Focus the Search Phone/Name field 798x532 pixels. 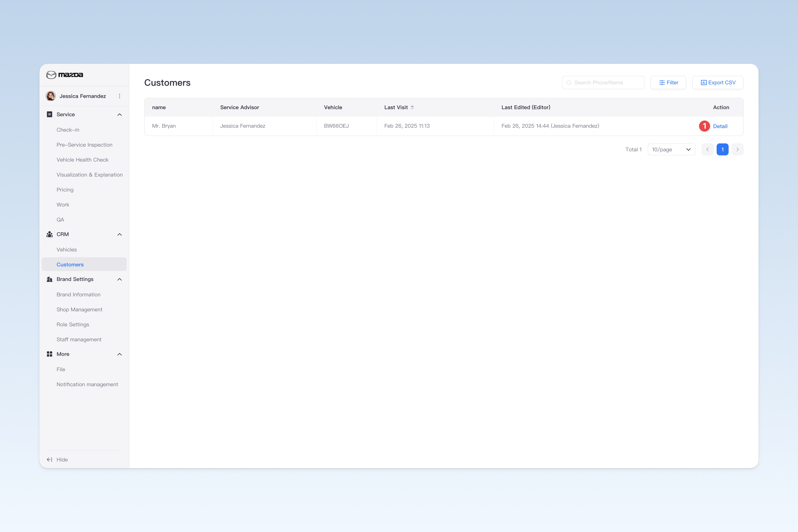coord(603,82)
